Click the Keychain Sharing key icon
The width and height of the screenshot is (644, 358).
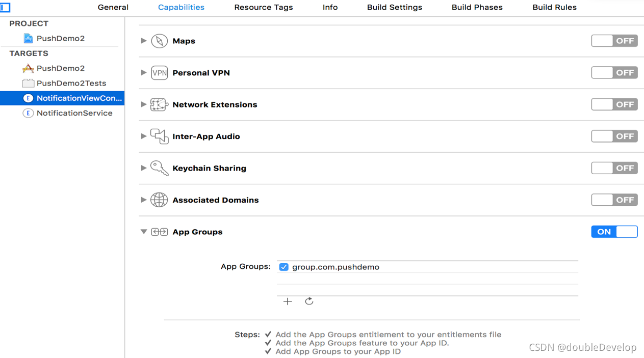pos(159,168)
